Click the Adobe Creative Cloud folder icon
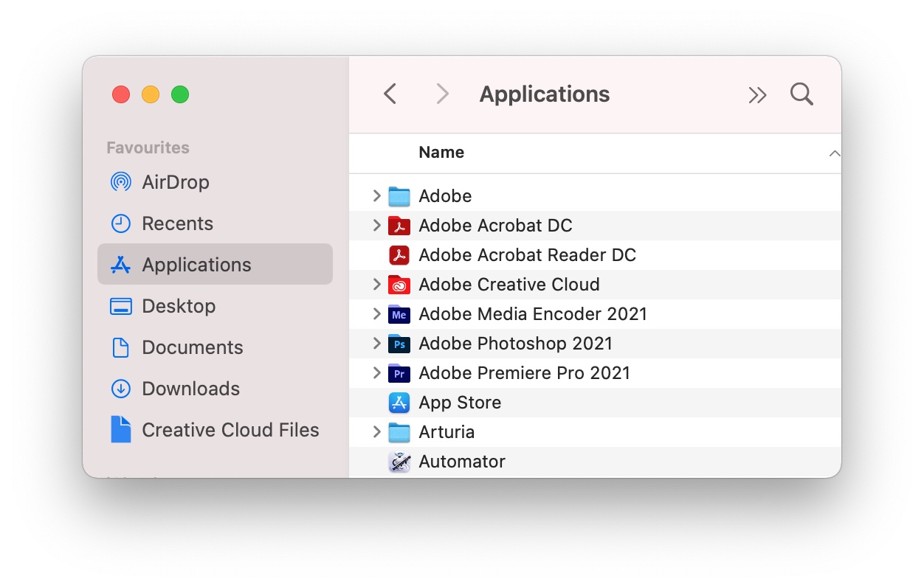 (x=399, y=285)
